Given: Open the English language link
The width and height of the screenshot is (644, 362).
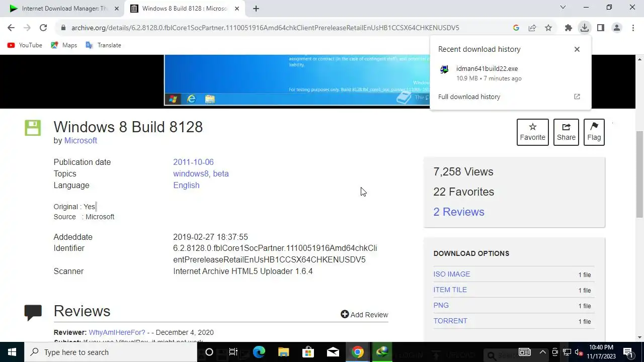Looking at the screenshot, I should pyautogui.click(x=186, y=185).
